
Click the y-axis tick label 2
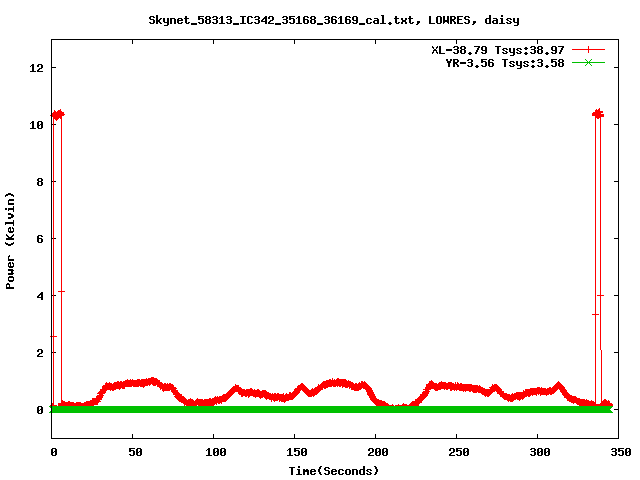coord(40,353)
